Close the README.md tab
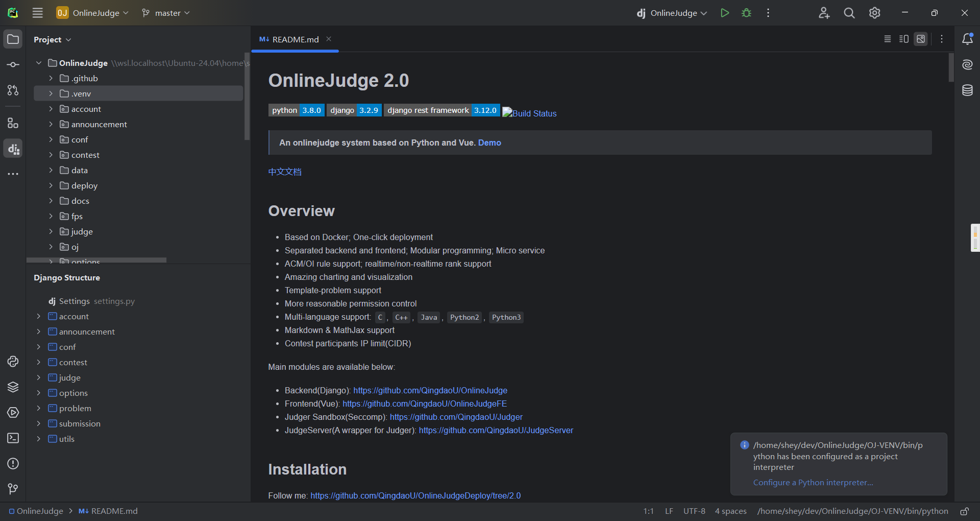This screenshot has width=980, height=521. [x=329, y=39]
